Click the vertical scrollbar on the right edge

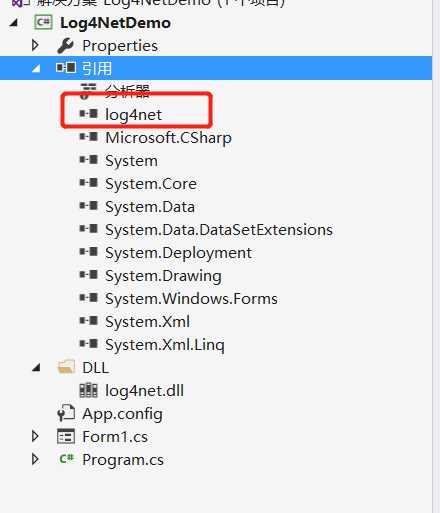click(436, 256)
